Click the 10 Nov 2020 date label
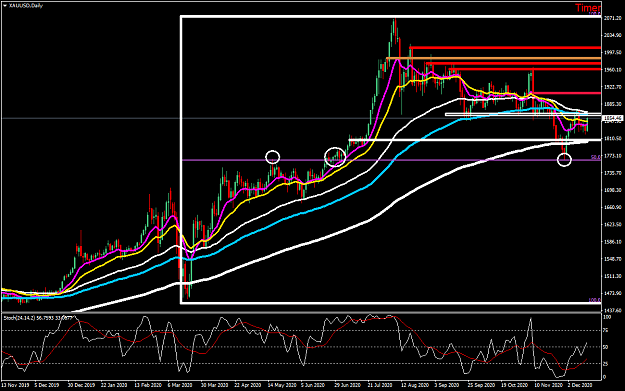The image size is (625, 391). (548, 385)
